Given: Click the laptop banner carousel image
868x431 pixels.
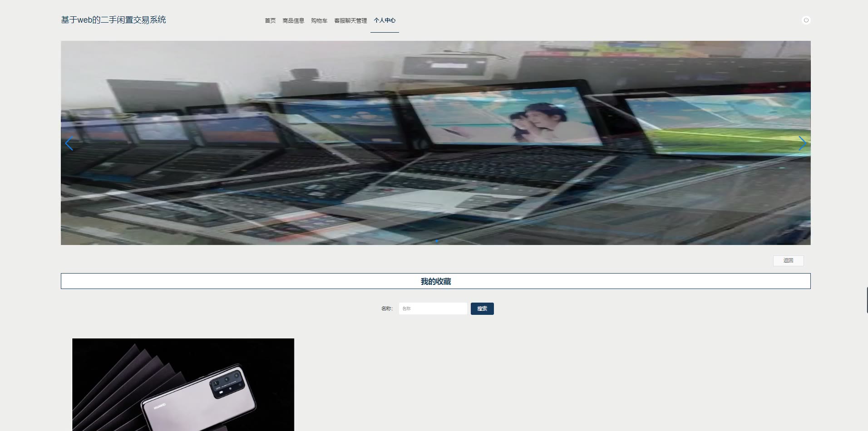Looking at the screenshot, I should [436, 143].
